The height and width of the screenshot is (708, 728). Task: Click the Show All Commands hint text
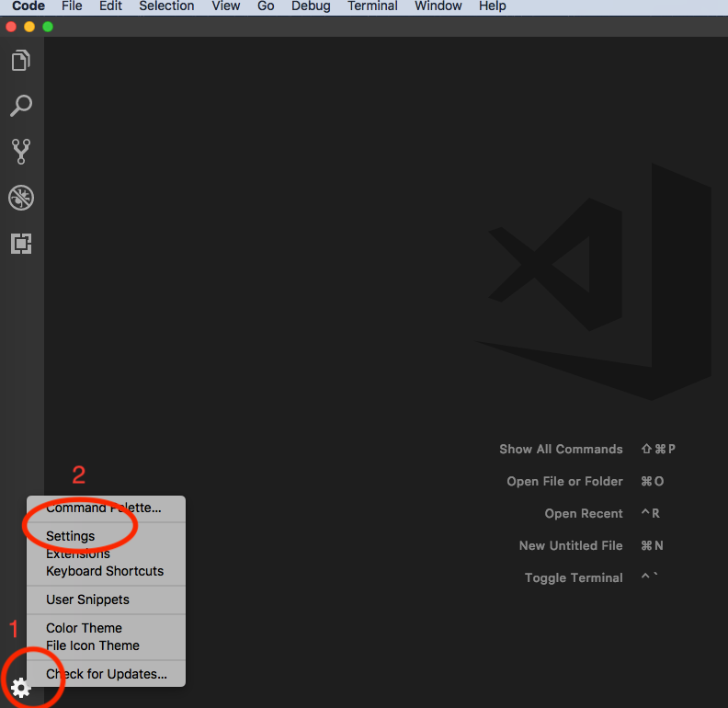tap(561, 450)
